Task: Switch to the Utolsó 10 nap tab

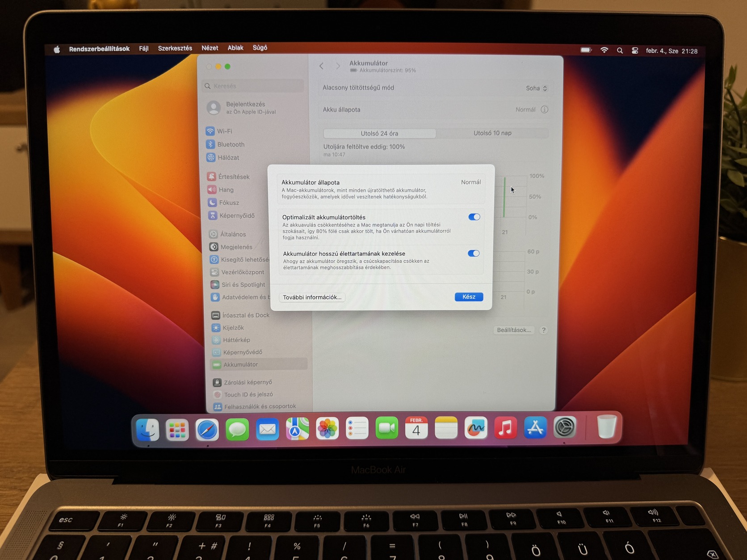Action: (492, 133)
